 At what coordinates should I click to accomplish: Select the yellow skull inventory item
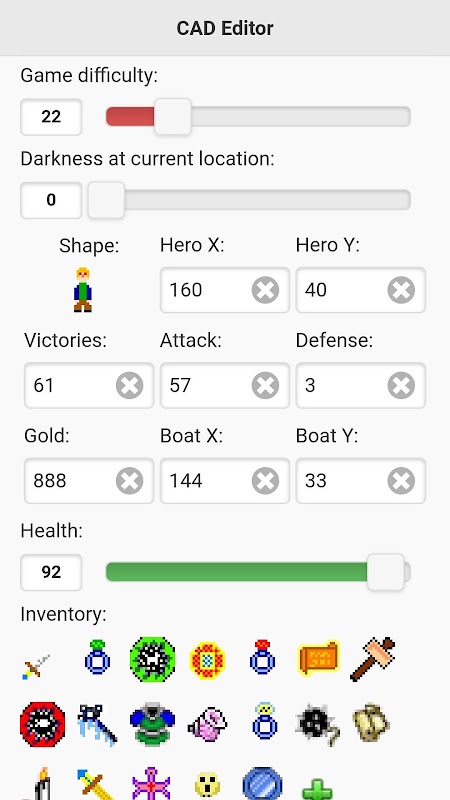point(208,786)
